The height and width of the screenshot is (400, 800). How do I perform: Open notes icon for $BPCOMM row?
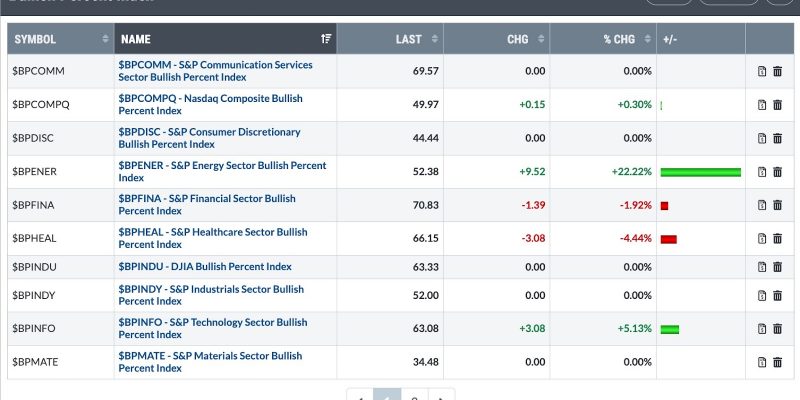[762, 71]
